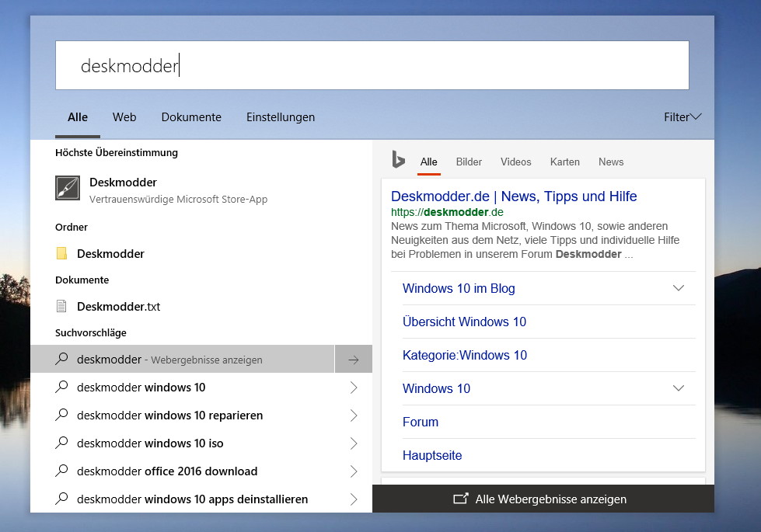This screenshot has height=532, width=761.
Task: Open the Forum link
Action: (421, 422)
